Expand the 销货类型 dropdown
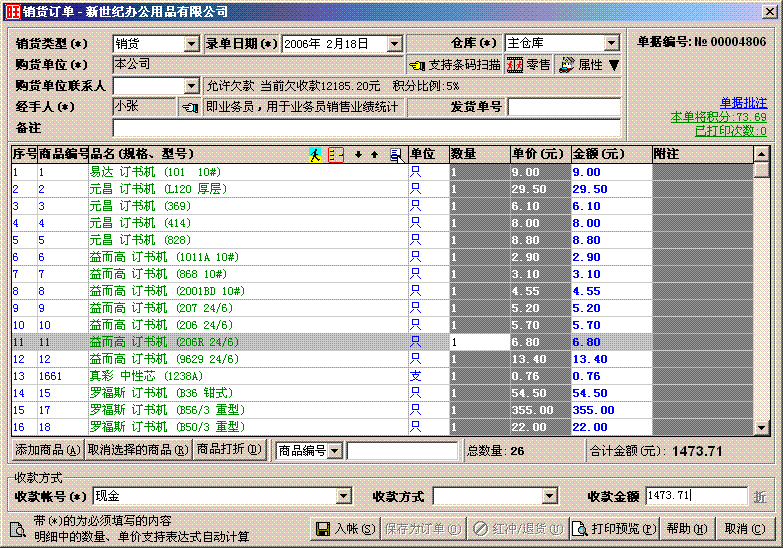This screenshot has width=783, height=548. pos(191,44)
